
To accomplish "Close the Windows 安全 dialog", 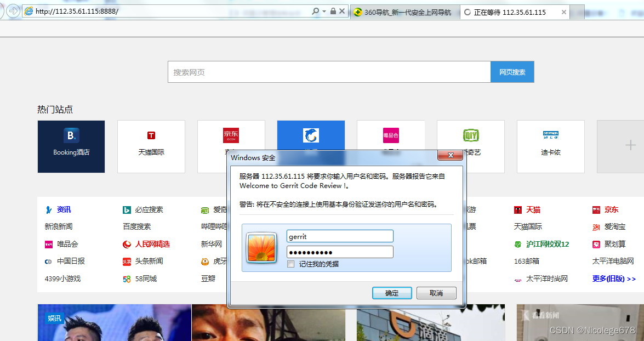I will coord(450,155).
